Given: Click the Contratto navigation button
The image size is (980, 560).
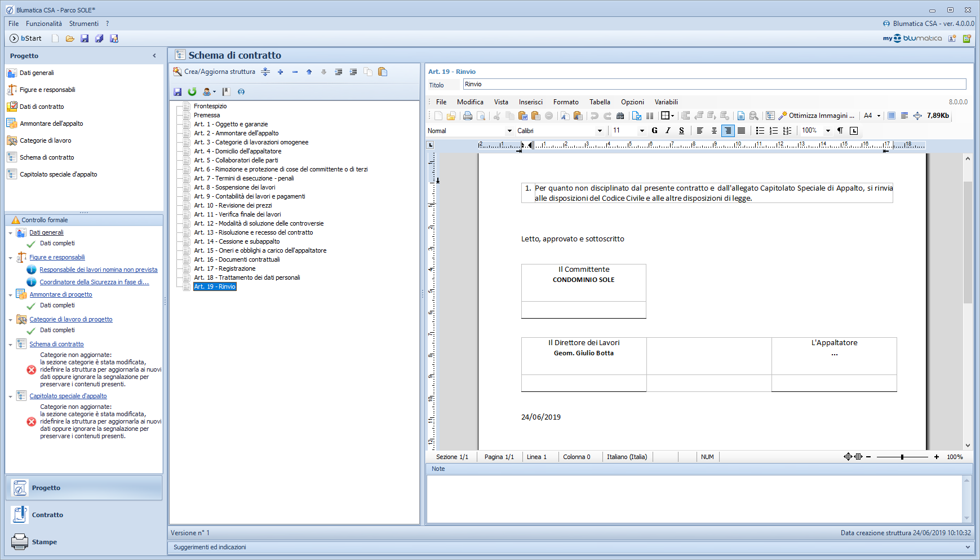Looking at the screenshot, I should (47, 515).
